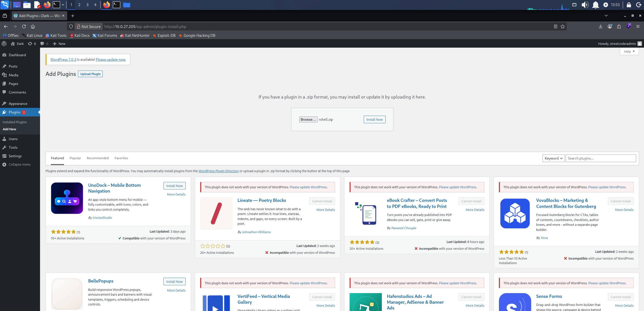Show the site security shield info
Viewport: 644px width, 311px height.
(71, 26)
